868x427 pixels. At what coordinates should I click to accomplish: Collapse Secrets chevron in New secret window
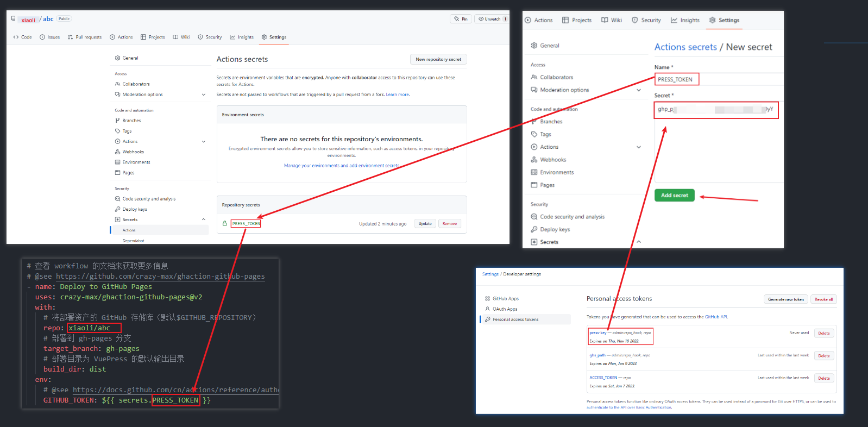(x=639, y=242)
